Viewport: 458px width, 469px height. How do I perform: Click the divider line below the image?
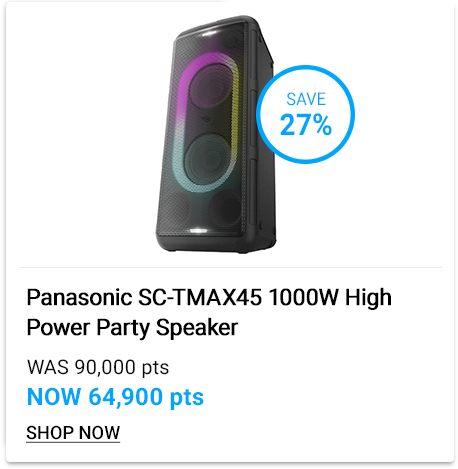pyautogui.click(x=231, y=267)
